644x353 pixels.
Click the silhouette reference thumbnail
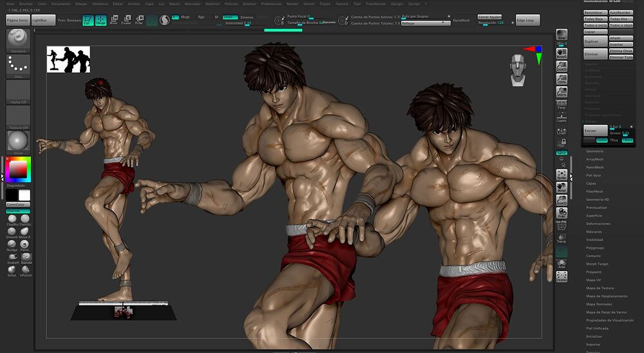coord(68,60)
